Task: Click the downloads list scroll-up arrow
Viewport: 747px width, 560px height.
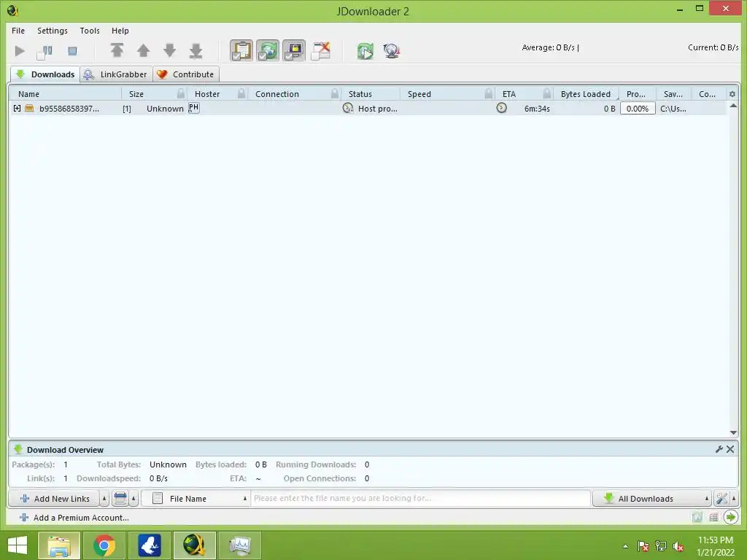Action: (733, 106)
